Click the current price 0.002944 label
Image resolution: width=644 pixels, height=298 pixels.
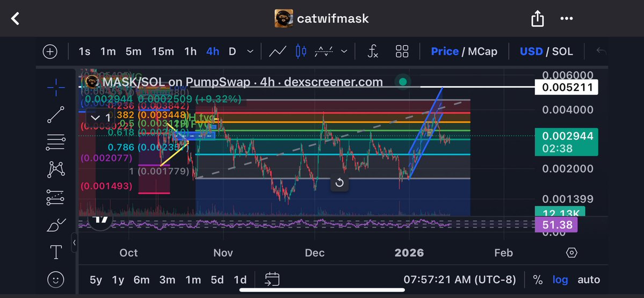click(x=566, y=142)
